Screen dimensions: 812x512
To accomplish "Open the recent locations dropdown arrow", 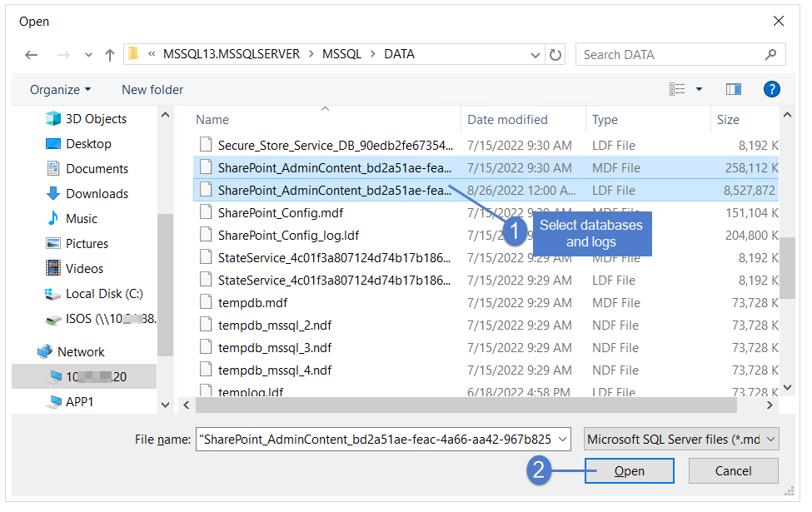I will click(88, 55).
